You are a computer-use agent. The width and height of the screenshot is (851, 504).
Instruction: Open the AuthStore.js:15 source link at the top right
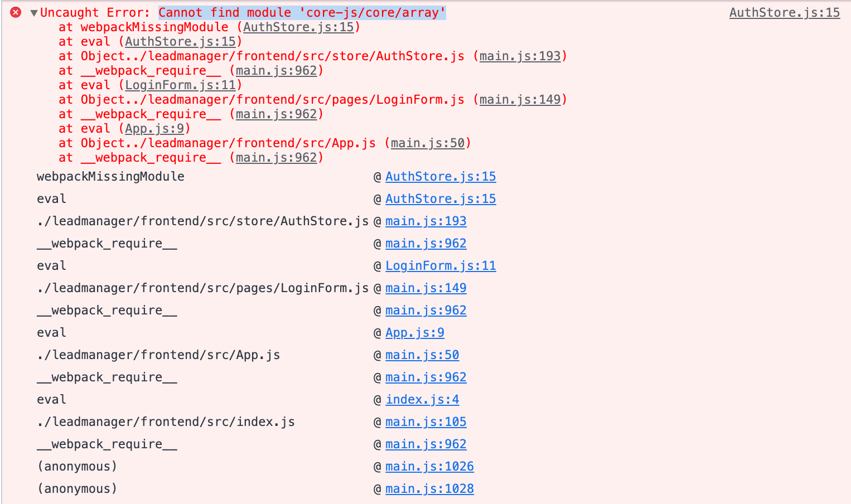pos(784,12)
